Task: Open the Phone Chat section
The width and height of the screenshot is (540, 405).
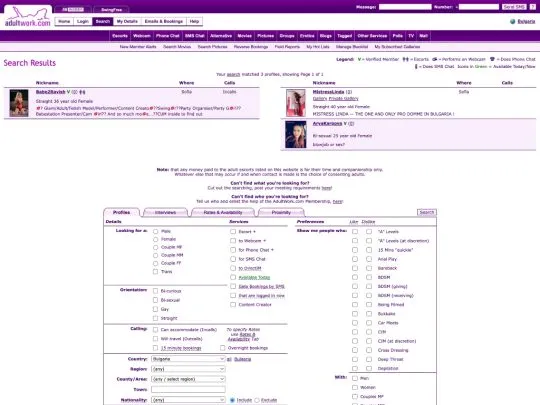Action: 168,36
